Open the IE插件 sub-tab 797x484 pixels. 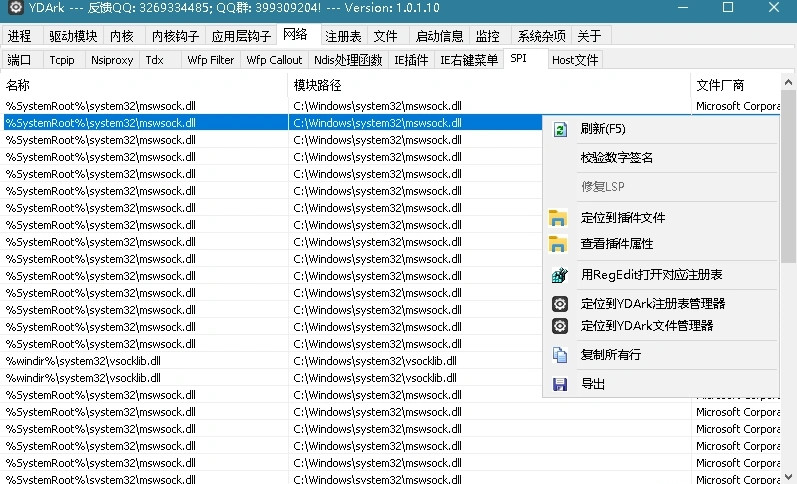tap(411, 60)
